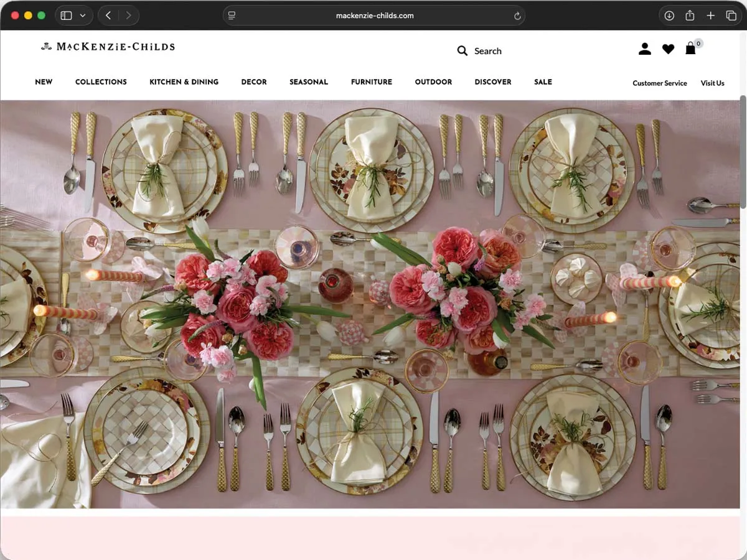Open the COLLECTIONS menu
The height and width of the screenshot is (560, 747).
(101, 82)
